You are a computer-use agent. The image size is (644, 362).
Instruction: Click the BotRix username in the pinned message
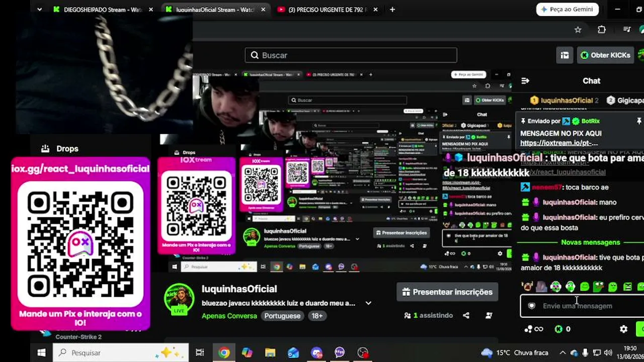coord(590,121)
